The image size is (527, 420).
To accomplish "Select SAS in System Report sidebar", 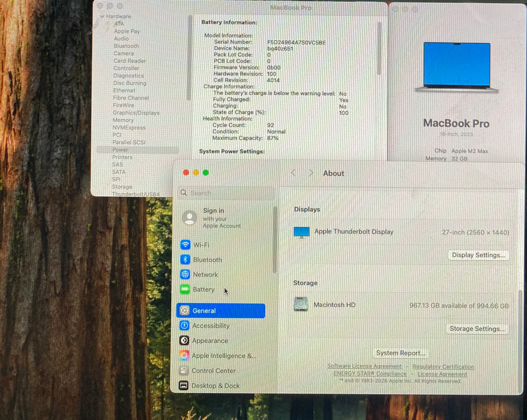I will [x=117, y=164].
